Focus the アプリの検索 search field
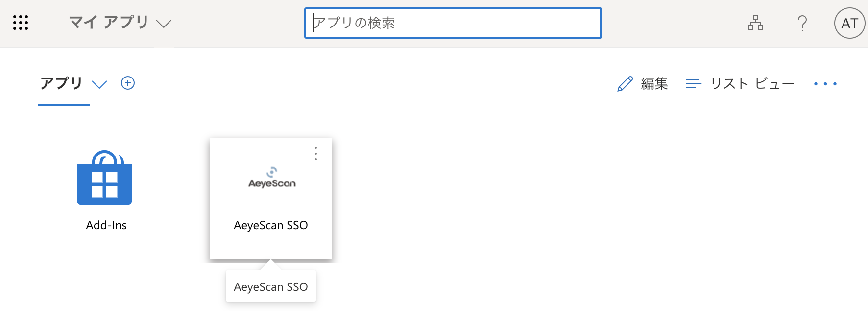Screen dimensions: 868x311 453,23
